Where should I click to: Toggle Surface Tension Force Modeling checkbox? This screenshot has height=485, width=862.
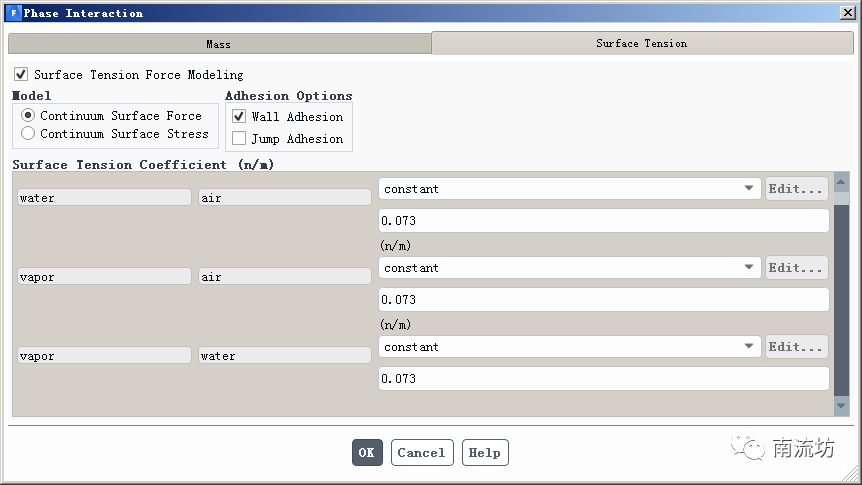(21, 75)
